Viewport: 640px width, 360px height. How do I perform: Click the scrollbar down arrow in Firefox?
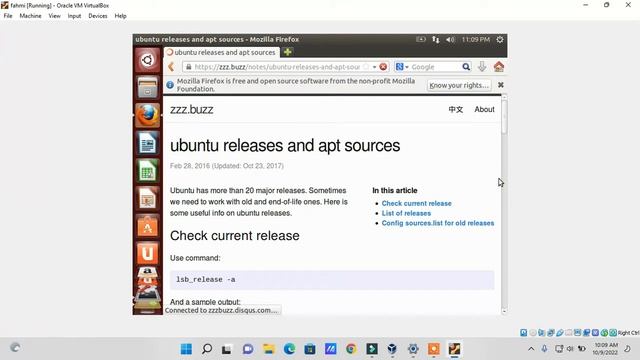[x=504, y=311]
